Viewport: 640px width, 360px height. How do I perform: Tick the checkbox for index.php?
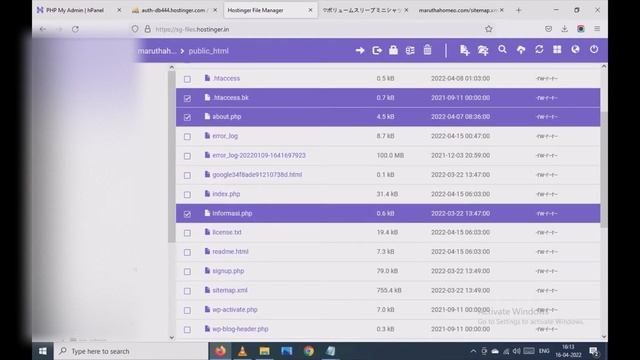[187, 195]
